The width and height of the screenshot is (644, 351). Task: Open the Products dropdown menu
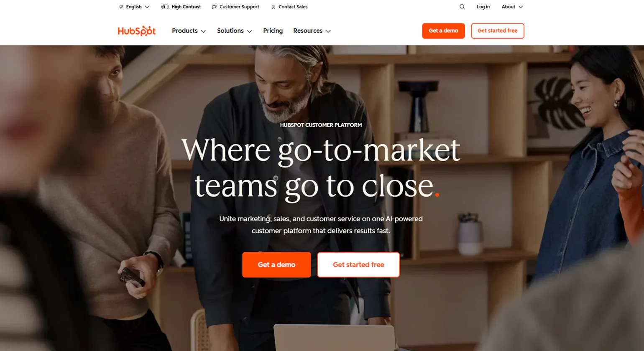coord(189,31)
